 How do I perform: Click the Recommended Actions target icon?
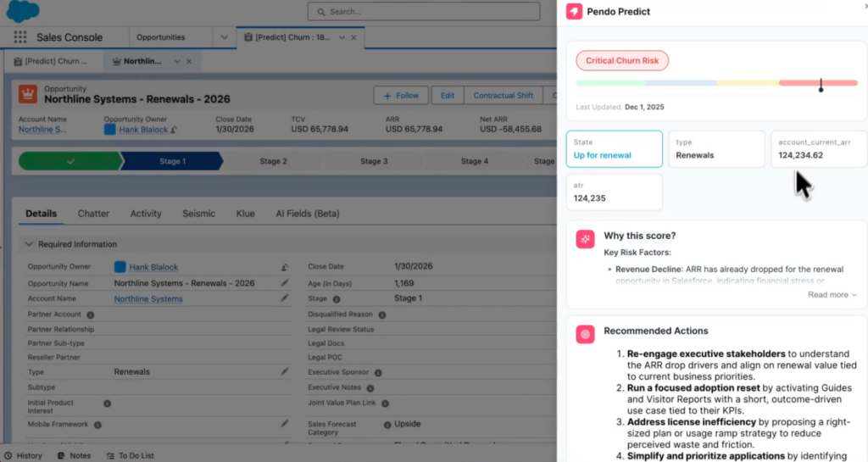click(585, 334)
